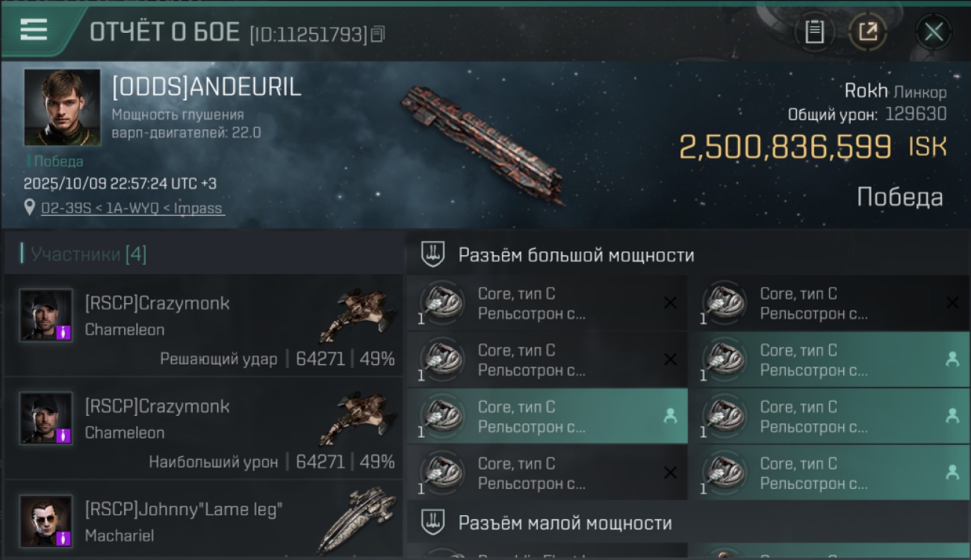Select first Core тип C railgun module
The width and height of the screenshot is (971, 560).
547,303
